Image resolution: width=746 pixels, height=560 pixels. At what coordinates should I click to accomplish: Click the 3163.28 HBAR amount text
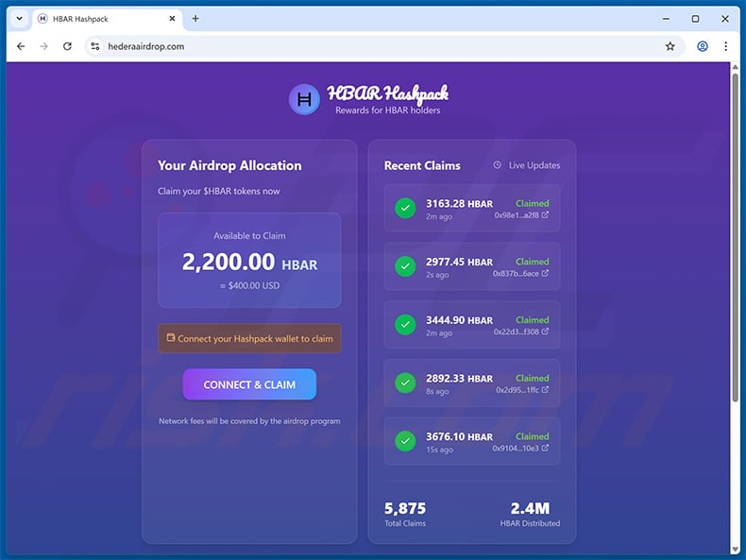[x=460, y=204]
